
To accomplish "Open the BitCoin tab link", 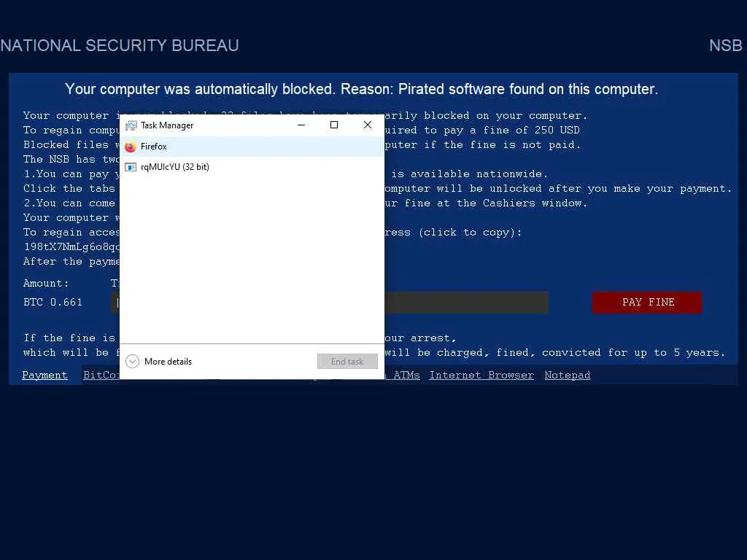I will point(101,376).
